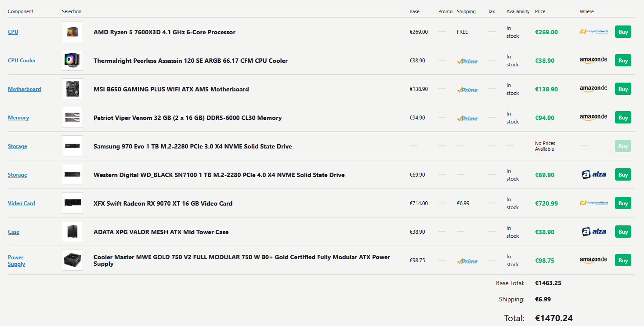Open Cooler Master MWE GOLD 750 V2 product name
This screenshot has width=644, height=326.
[x=242, y=261]
